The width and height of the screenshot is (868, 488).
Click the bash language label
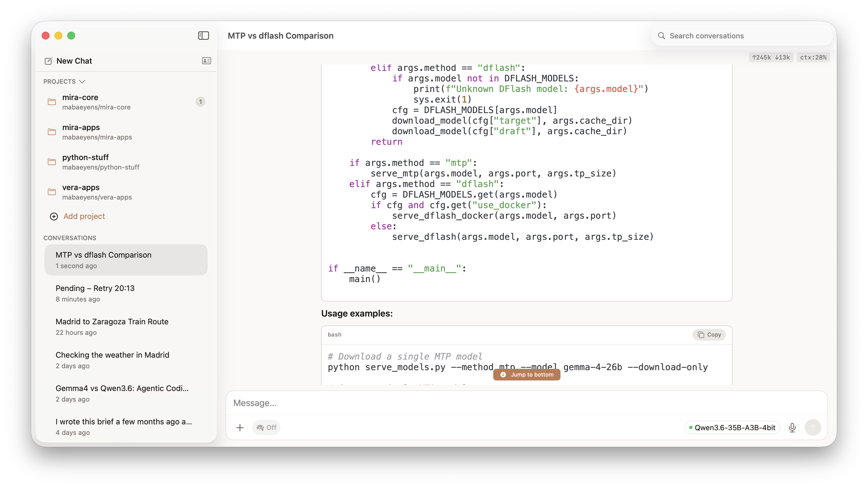[334, 334]
